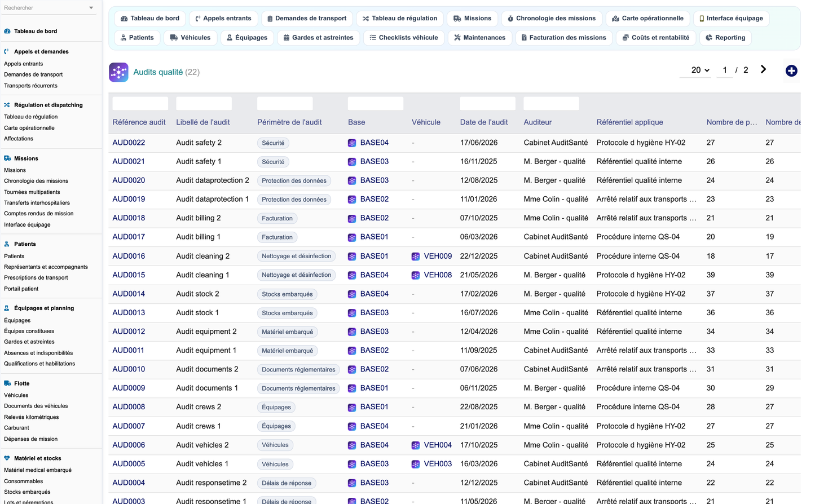
Task: Click the BASE01 icon in AUD0017 row
Action: 352,237
